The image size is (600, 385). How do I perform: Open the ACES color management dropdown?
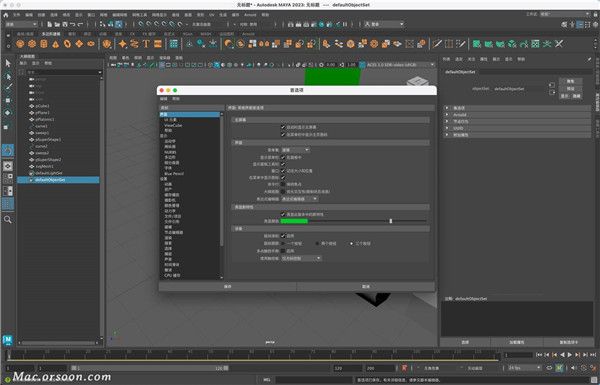coord(401,65)
